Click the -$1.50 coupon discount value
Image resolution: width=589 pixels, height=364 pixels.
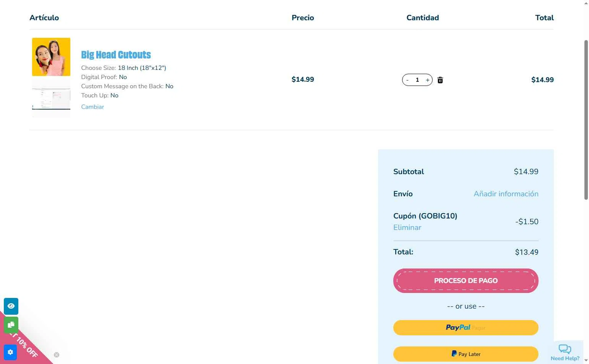527,222
